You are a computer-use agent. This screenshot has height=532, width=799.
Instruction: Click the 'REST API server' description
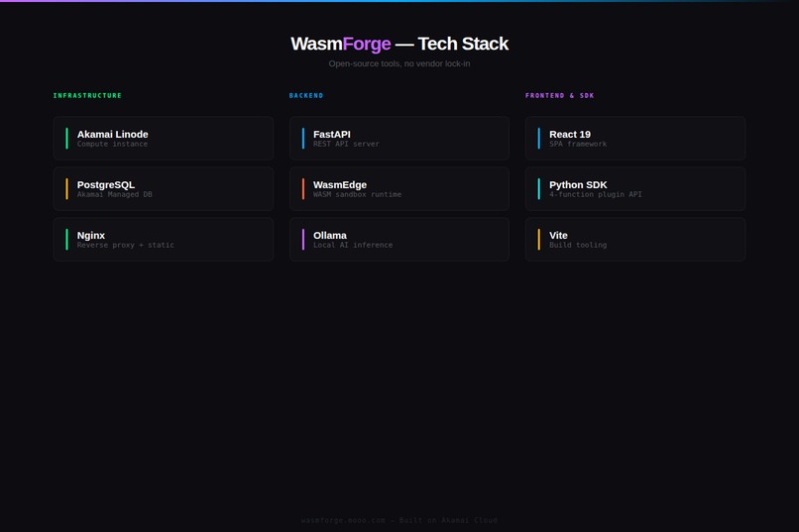346,144
